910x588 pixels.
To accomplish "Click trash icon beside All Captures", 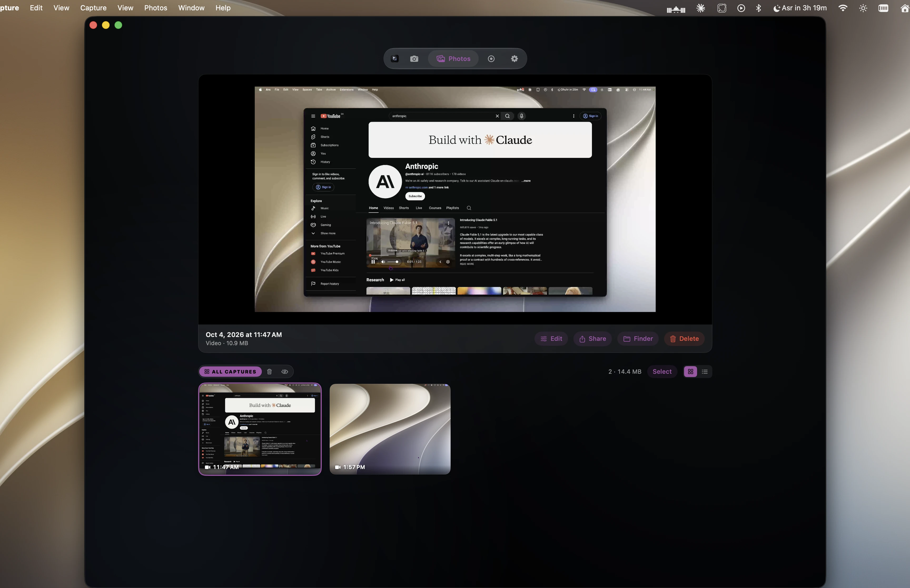I will point(269,371).
